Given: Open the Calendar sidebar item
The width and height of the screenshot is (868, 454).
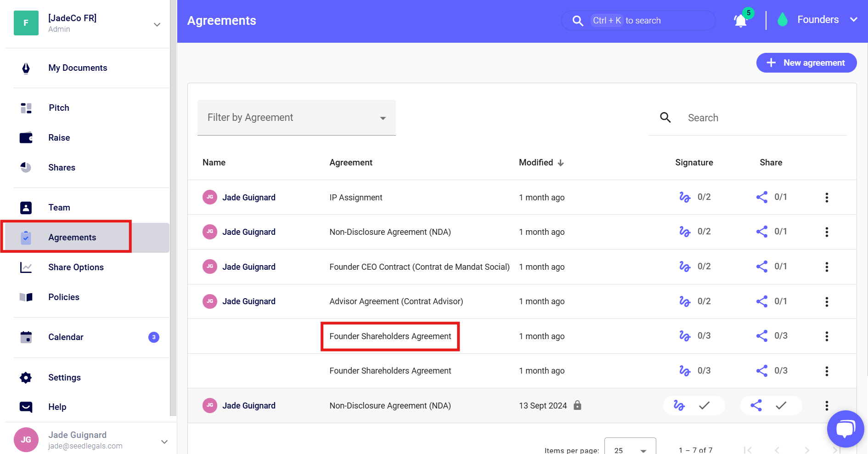Looking at the screenshot, I should click(66, 337).
